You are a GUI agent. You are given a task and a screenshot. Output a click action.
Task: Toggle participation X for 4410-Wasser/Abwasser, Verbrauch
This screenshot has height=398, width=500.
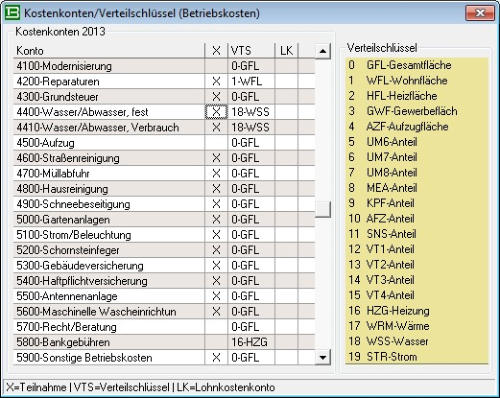(x=216, y=127)
